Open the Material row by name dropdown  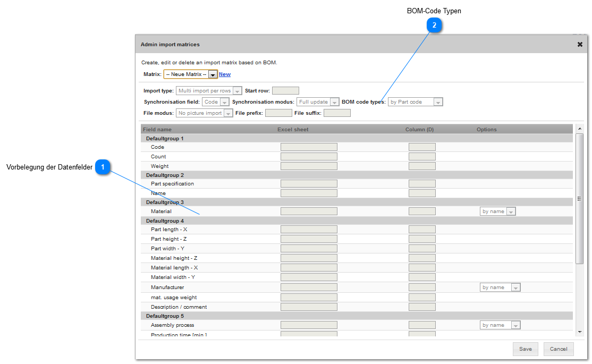(497, 211)
